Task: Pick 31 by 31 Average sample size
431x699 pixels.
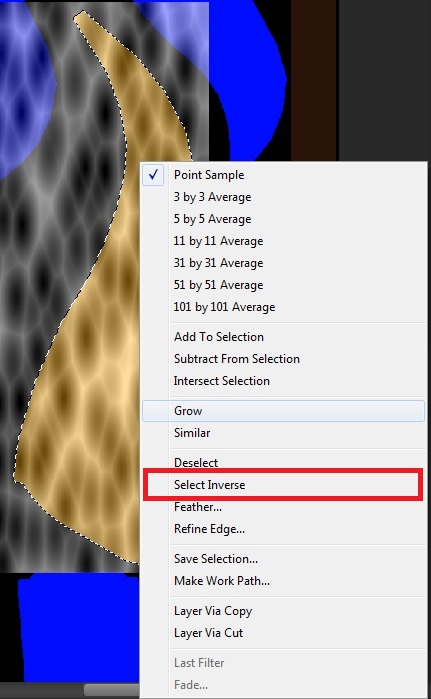Action: 283,263
